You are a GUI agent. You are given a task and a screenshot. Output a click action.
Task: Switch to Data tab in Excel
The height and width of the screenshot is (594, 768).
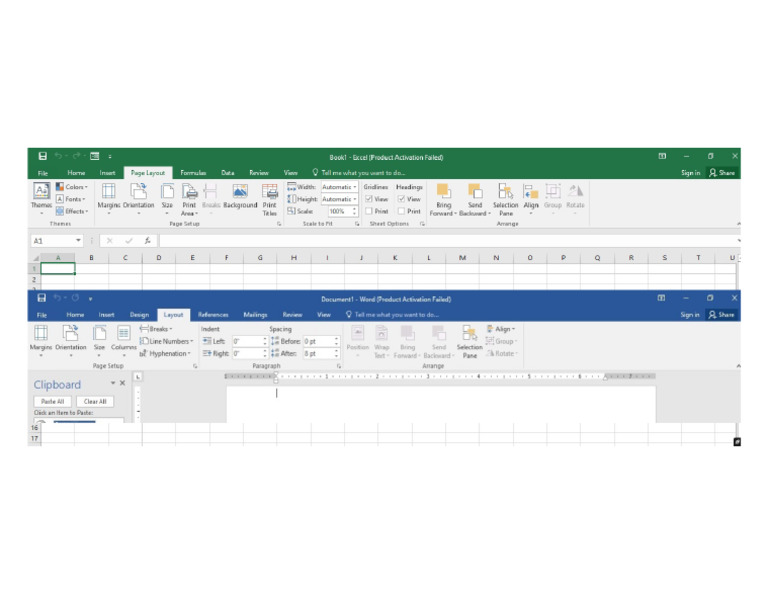[x=228, y=172]
